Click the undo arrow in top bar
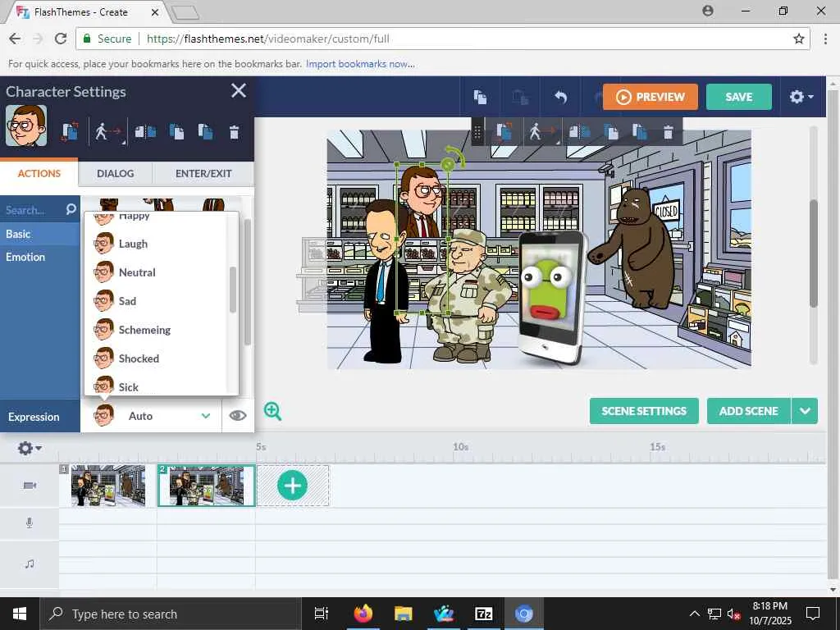Viewport: 840px width, 630px height. tap(560, 97)
